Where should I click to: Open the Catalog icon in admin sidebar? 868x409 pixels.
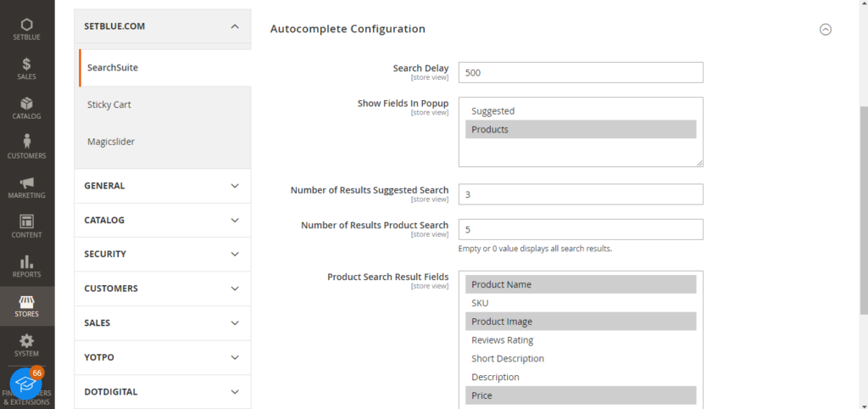(x=26, y=108)
